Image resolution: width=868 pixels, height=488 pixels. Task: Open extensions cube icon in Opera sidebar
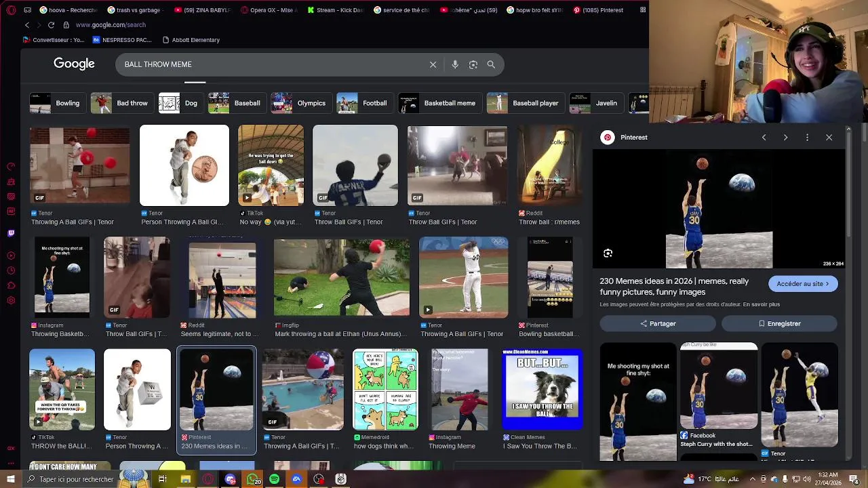coord(11,285)
